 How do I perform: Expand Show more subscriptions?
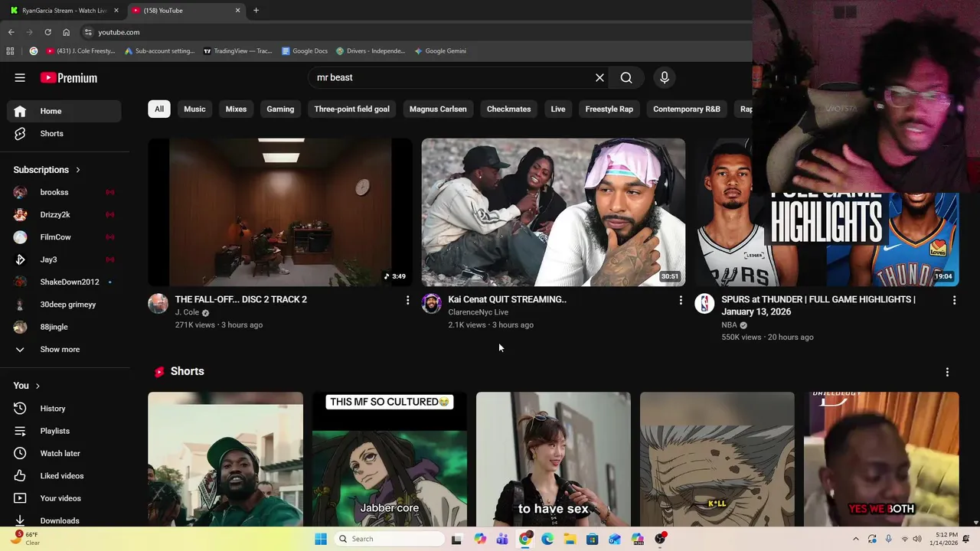64,349
